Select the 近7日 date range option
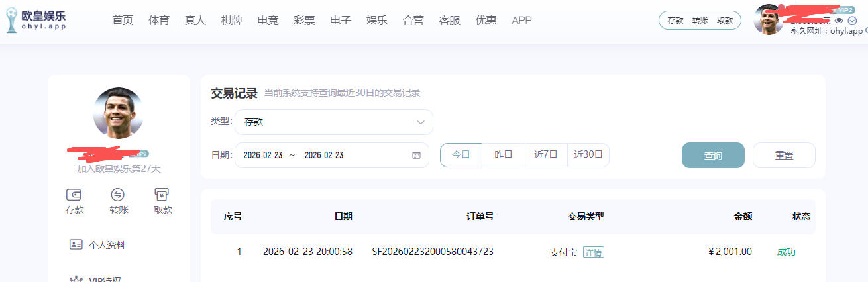 [x=546, y=155]
